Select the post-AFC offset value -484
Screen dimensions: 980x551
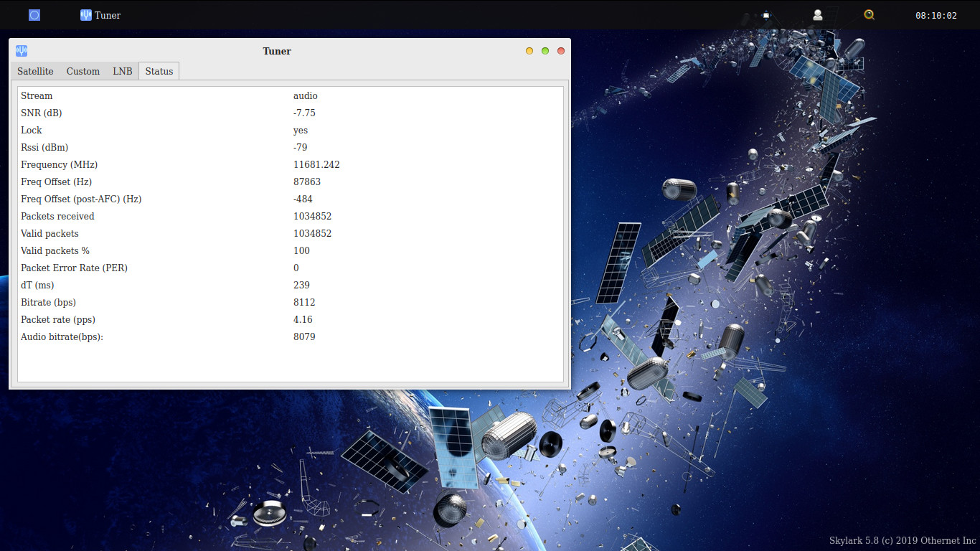[303, 199]
